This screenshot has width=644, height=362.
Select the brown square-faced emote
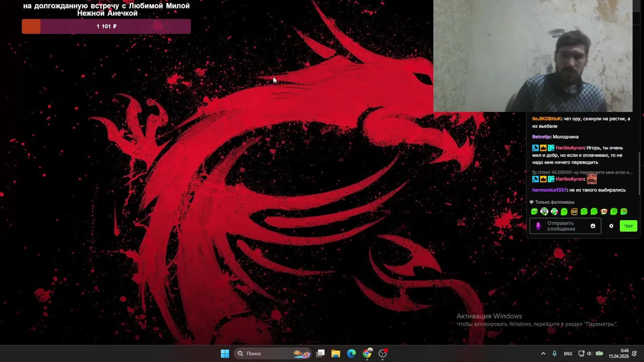(x=574, y=211)
